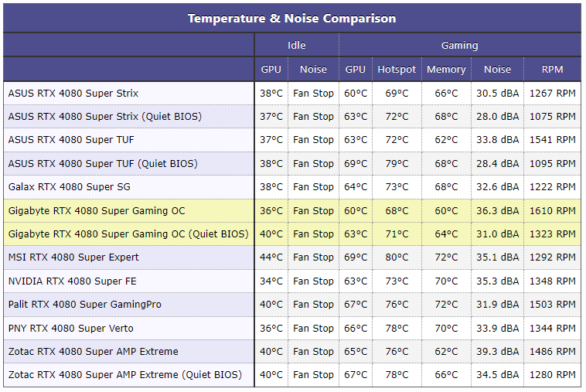Select the NVIDIA RTX 4080 Super FE row
Image resolution: width=586 pixels, height=392 pixels.
(x=72, y=281)
